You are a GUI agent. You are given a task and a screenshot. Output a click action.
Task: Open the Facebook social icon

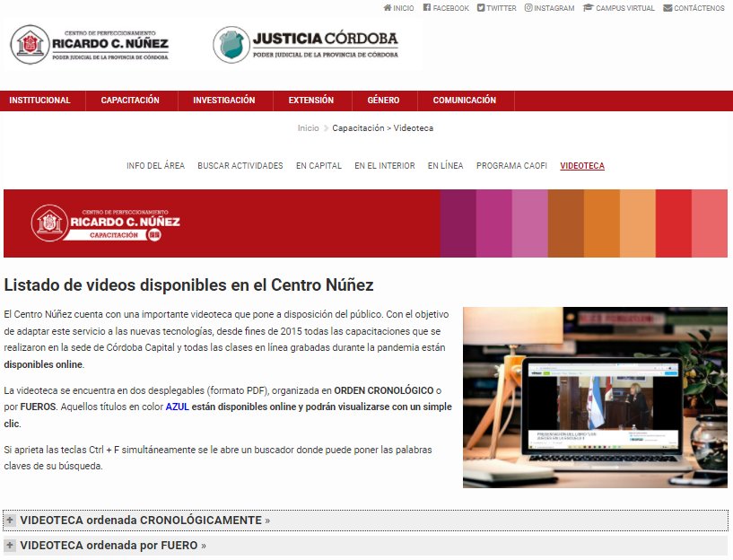coord(427,8)
